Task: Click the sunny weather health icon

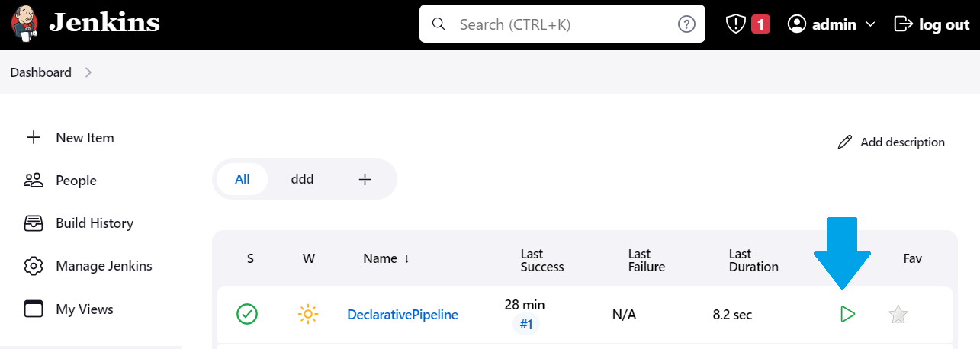Action: coord(308,314)
